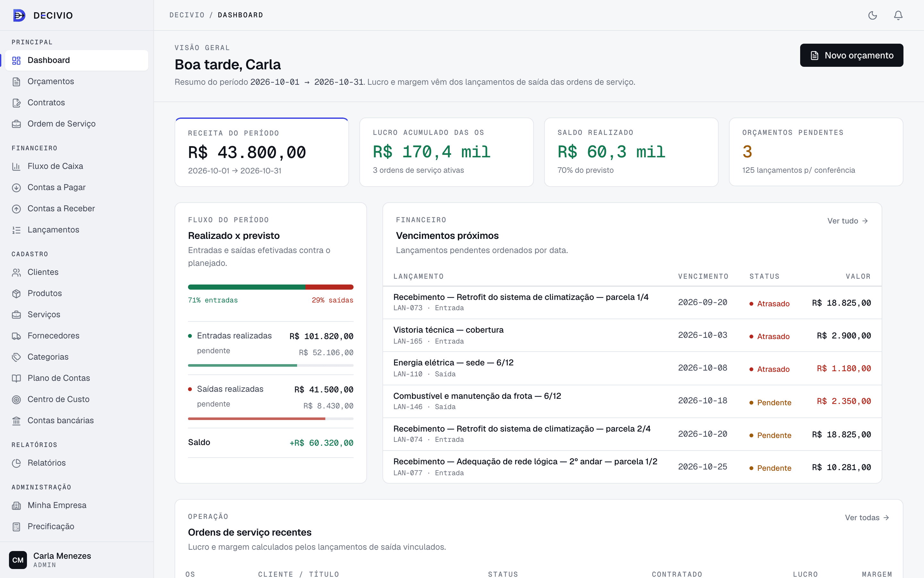Open Orçamentos via its document icon
The height and width of the screenshot is (578, 924).
tap(16, 82)
